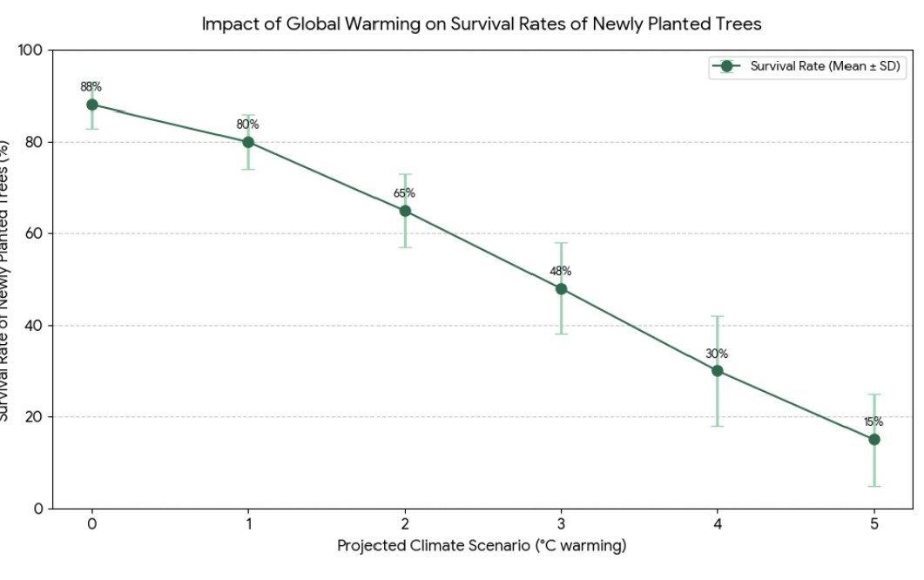
Task: Click the x-axis tick label 4
Action: click(x=718, y=523)
